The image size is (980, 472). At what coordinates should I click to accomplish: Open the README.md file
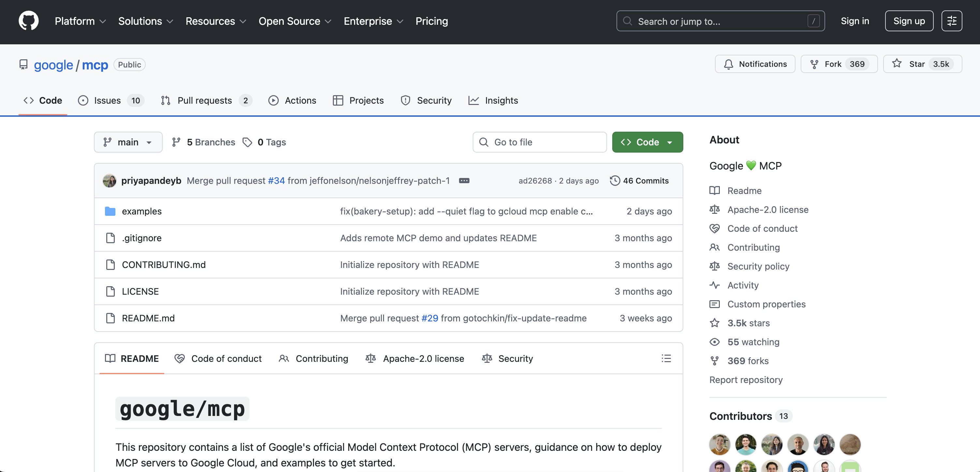pos(148,318)
